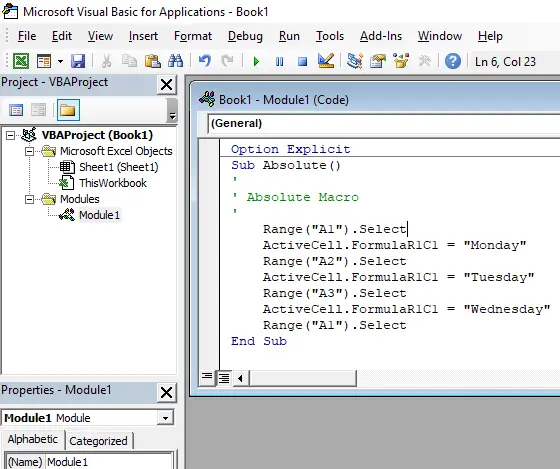Select ThisWorkbook in project tree
The width and height of the screenshot is (560, 469).
[x=113, y=183]
